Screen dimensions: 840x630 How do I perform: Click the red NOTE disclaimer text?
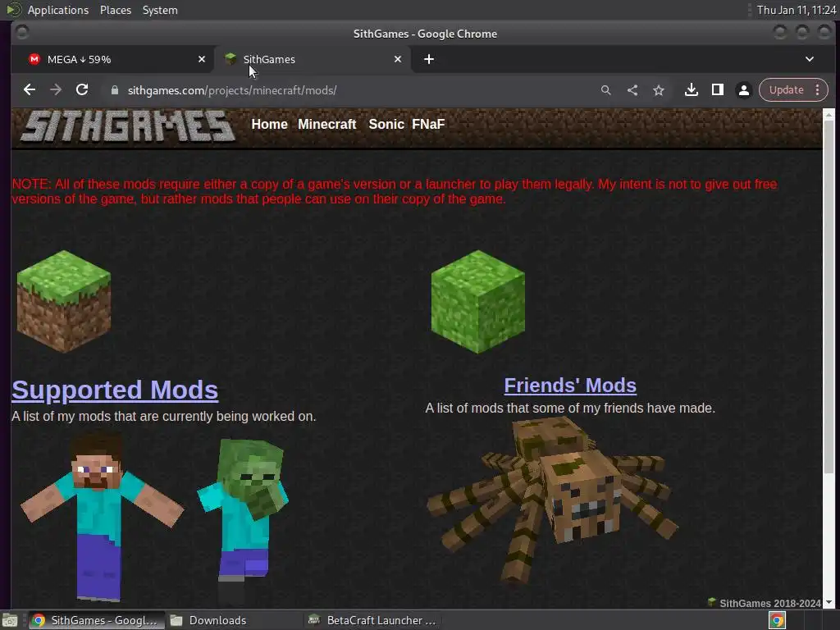click(x=395, y=191)
